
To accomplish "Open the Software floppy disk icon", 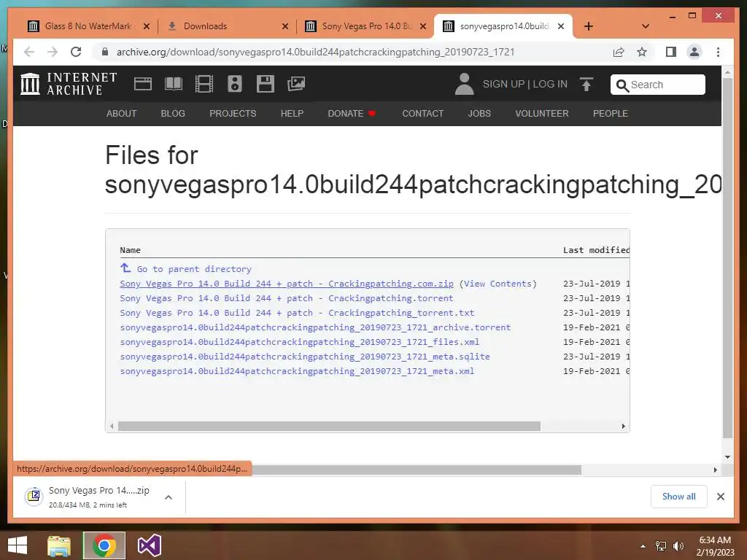I will click(266, 84).
